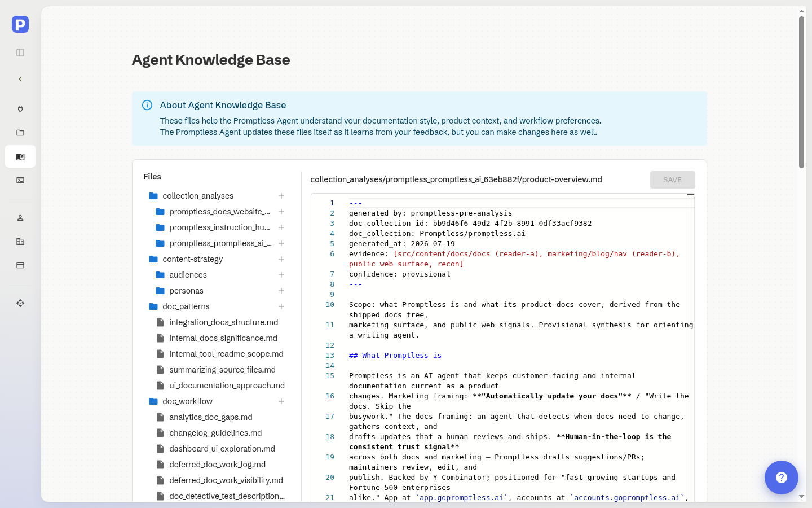Click the editor minimap scrollbar handle
812x508 pixels.
[x=691, y=195]
